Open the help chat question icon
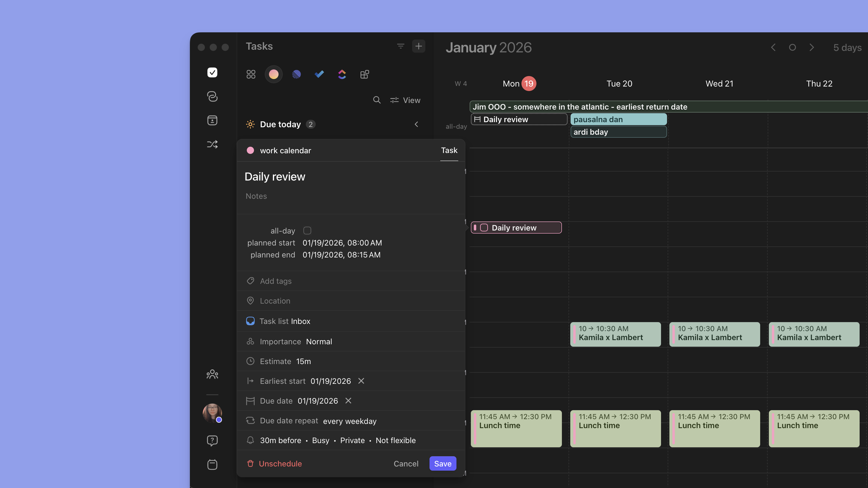Viewport: 868px width, 488px height. (212, 440)
